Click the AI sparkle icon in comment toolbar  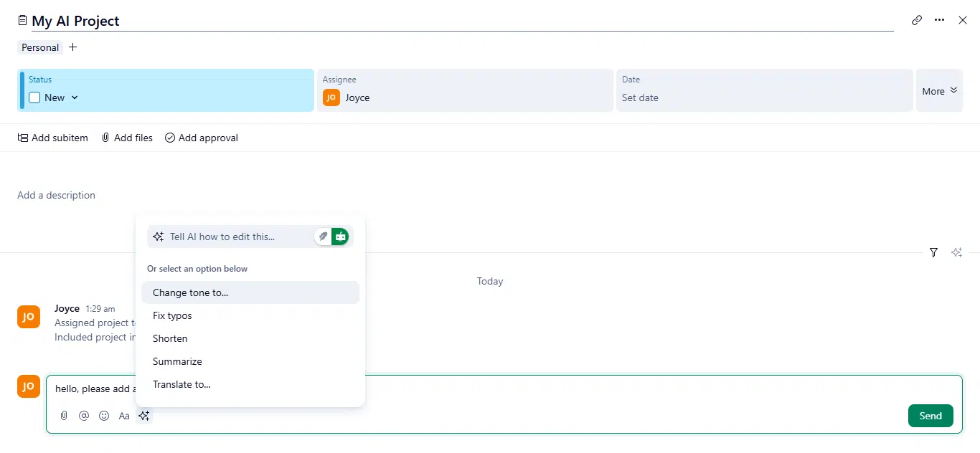pos(144,416)
